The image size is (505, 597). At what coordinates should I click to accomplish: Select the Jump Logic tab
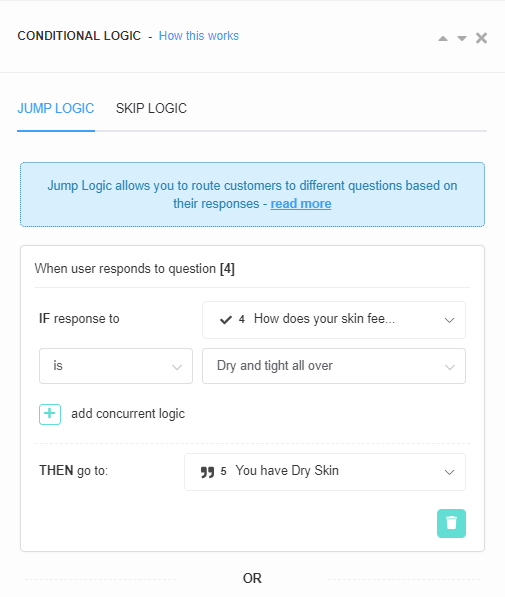pyautogui.click(x=56, y=109)
